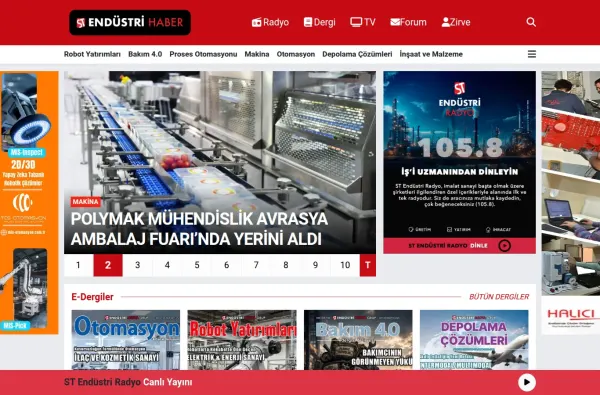600x395 pixels.
Task: Open the hamburger menu in category bar
Action: pyautogui.click(x=532, y=54)
